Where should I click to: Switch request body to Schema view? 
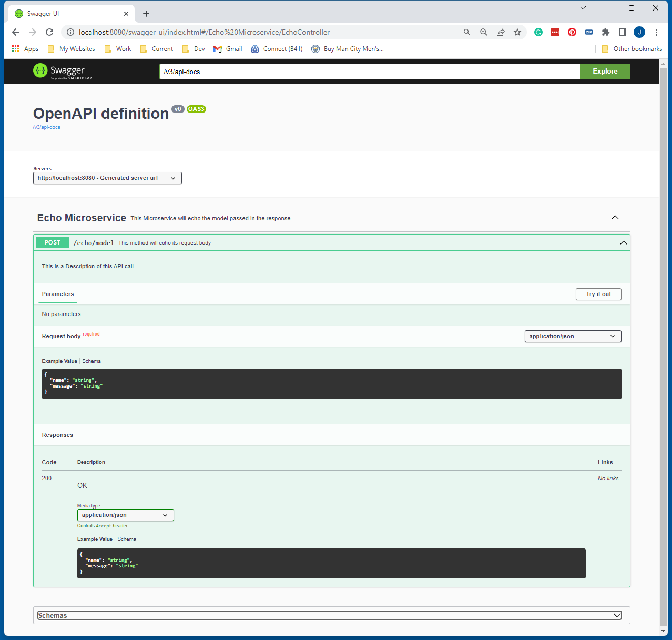click(x=91, y=361)
